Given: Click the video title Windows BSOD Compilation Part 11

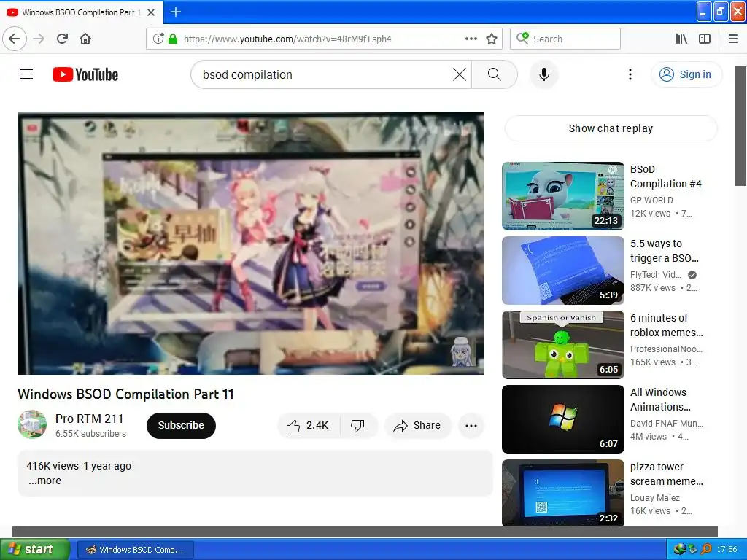Looking at the screenshot, I should (125, 394).
